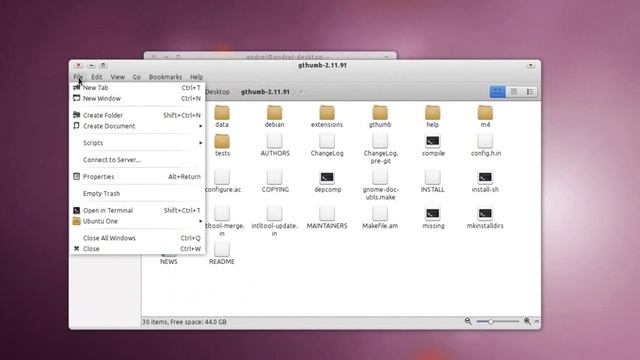Open the View menu
Viewport: 640px width, 360px height.
coord(117,77)
